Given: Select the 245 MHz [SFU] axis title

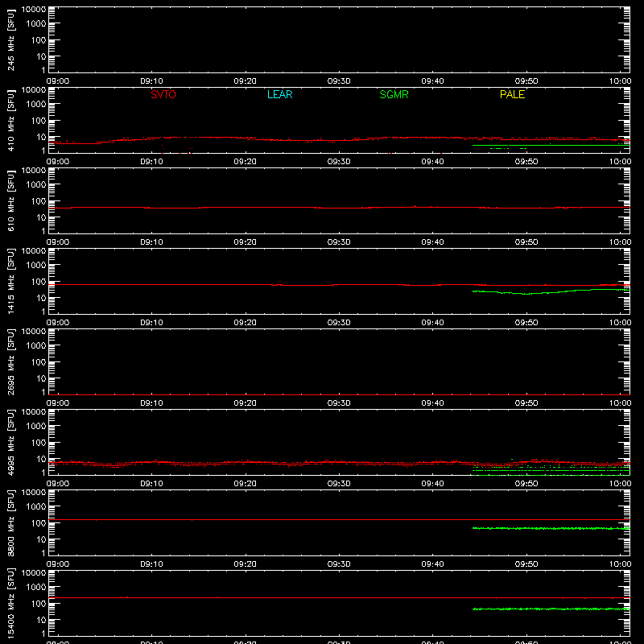Looking at the screenshot, I should pyautogui.click(x=10, y=39).
